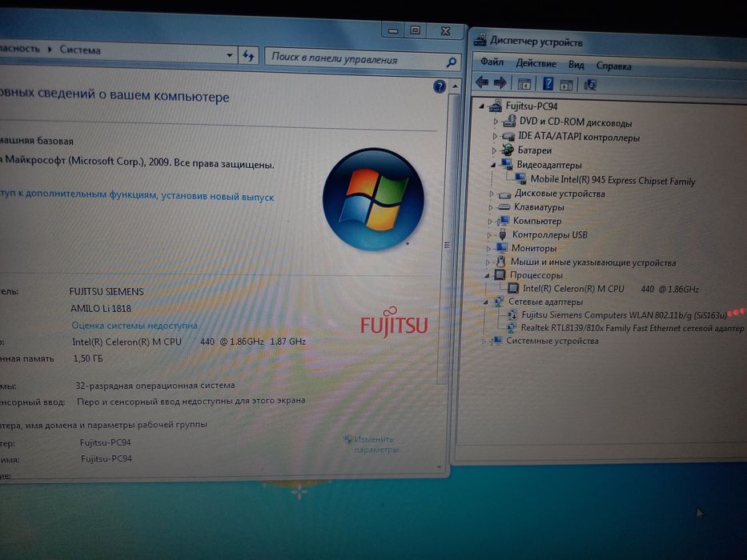Click the Батареи battery icon
Viewport: 747px width, 560px height.
(x=508, y=150)
